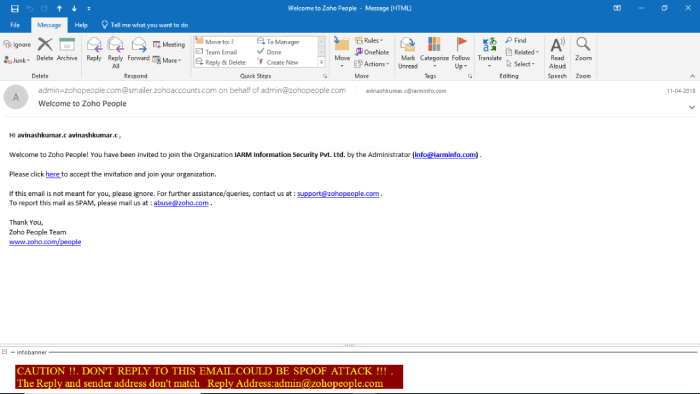Click Reply All
Screen dimensions: 700x394
click(x=116, y=53)
